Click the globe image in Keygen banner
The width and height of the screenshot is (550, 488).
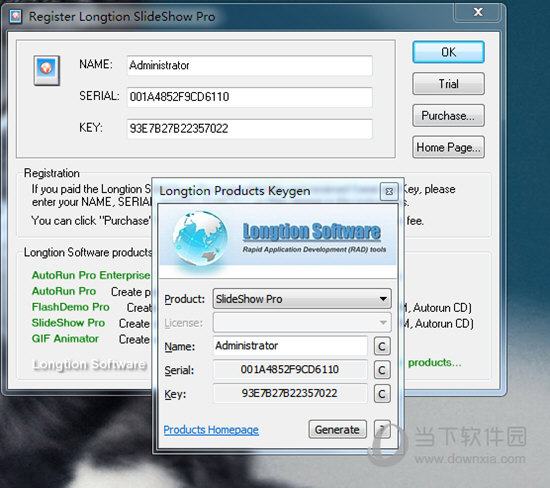pyautogui.click(x=200, y=238)
